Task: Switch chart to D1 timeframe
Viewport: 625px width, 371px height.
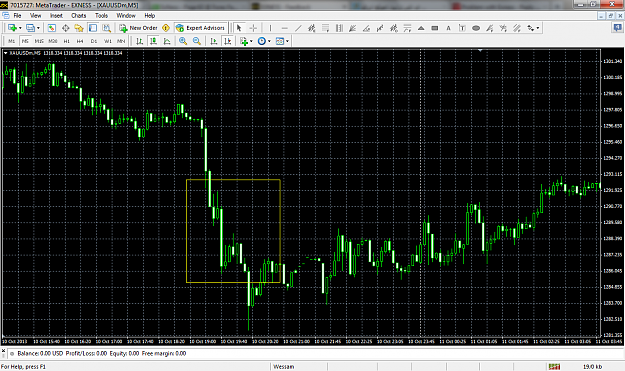Action: 94,41
